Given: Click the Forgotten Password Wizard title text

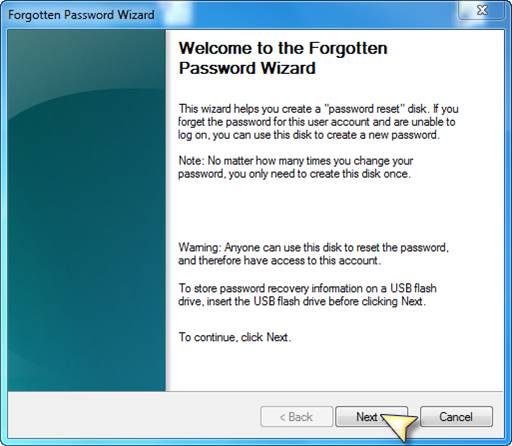Looking at the screenshot, I should (x=81, y=15).
